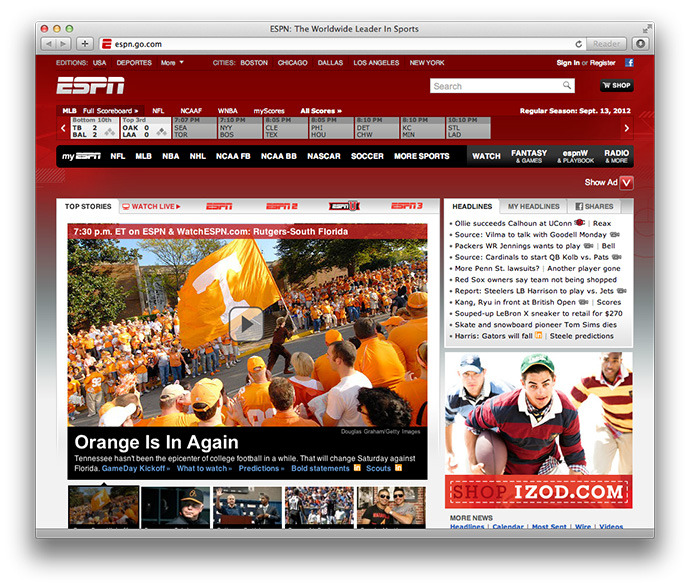Image resolution: width=690 pixels, height=588 pixels.
Task: Select the ESPN2 channel logo
Action: click(282, 206)
